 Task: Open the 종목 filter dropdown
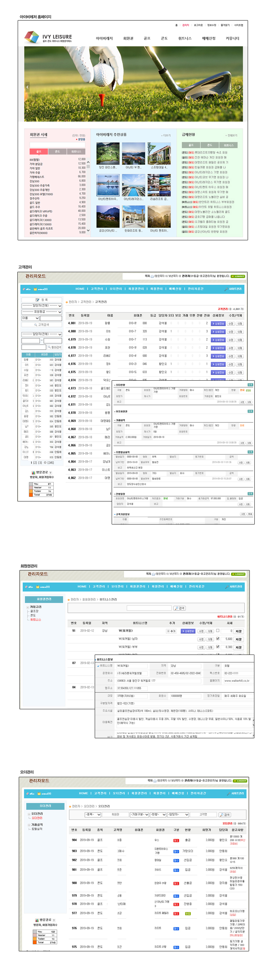click(x=92, y=815)
